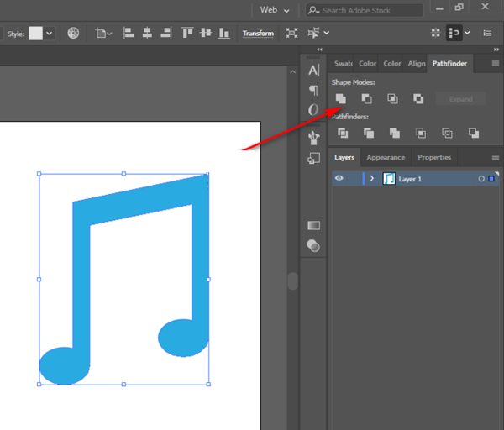Apply the Crop pathfinder
This screenshot has width=504, height=430.
421,133
